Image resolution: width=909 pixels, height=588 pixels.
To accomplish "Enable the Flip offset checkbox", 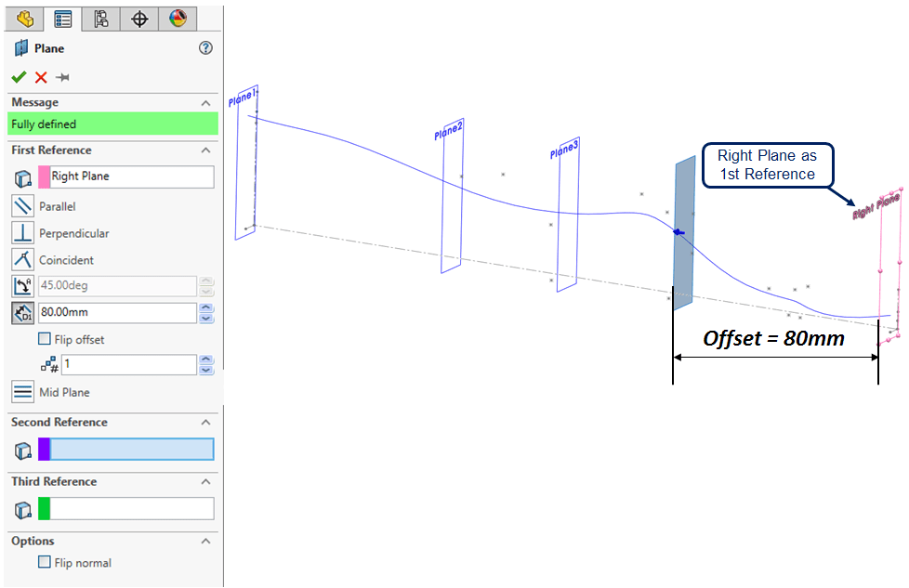I will point(45,339).
